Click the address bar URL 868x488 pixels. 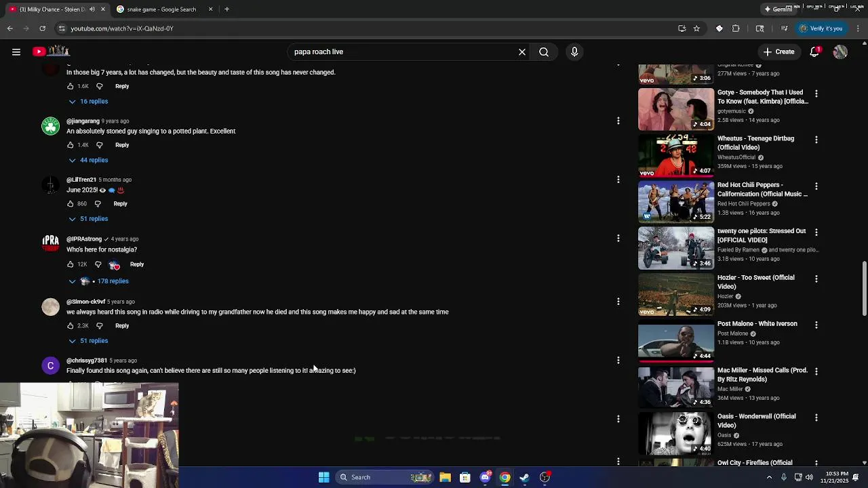(x=122, y=28)
